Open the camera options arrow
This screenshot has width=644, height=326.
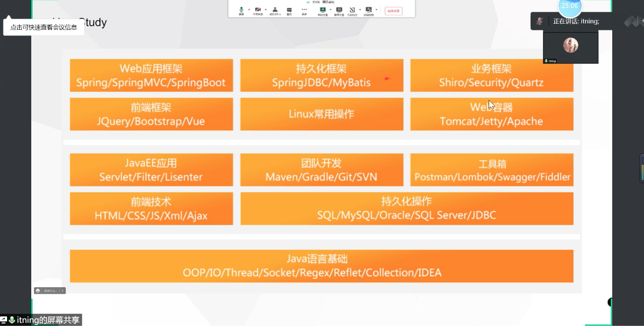pyautogui.click(x=266, y=10)
